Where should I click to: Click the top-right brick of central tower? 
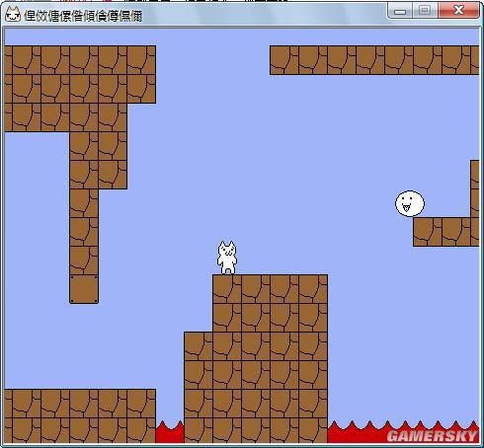313,289
